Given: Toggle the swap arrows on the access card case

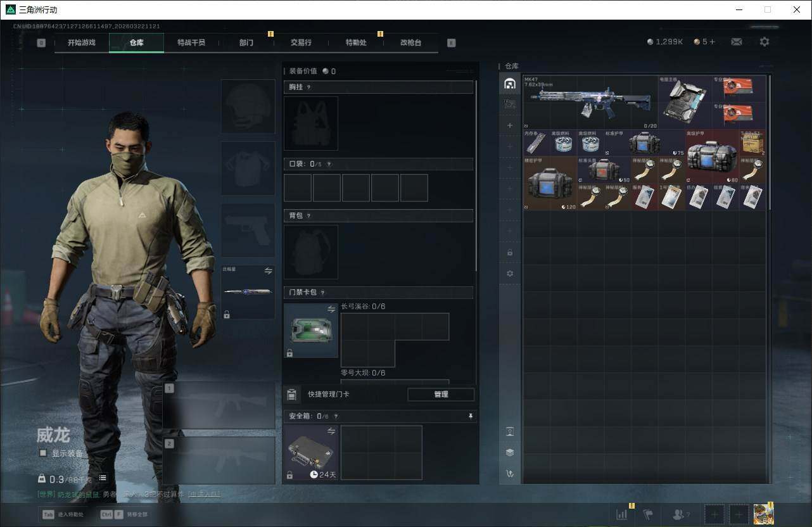Looking at the screenshot, I should [331, 309].
